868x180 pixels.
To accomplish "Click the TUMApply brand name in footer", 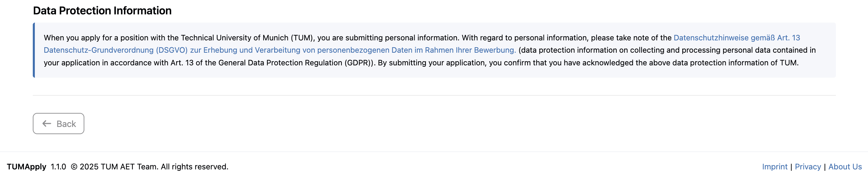I will coord(26,167).
